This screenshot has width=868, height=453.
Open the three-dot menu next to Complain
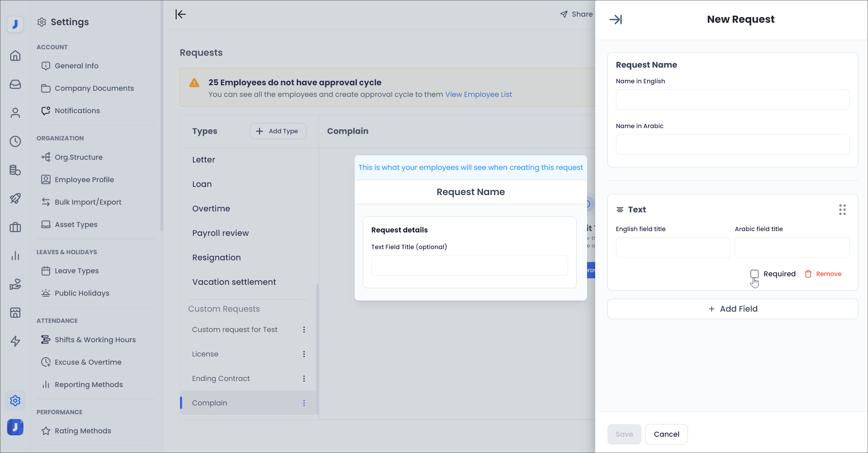[304, 403]
